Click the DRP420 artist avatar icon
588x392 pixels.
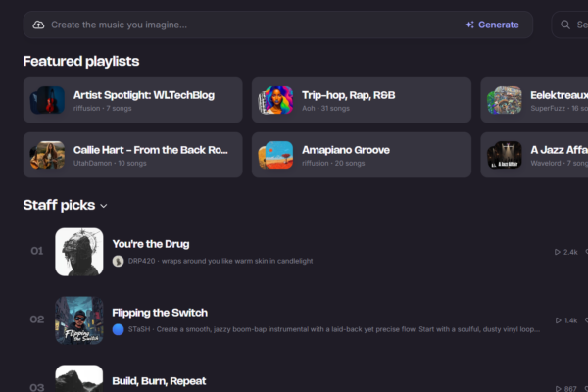pyautogui.click(x=119, y=261)
